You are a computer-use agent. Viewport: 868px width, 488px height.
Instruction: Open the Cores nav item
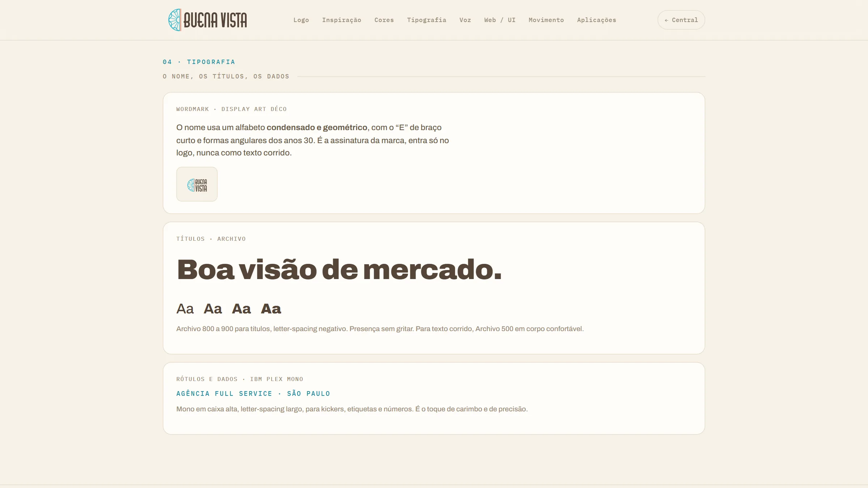click(x=384, y=20)
